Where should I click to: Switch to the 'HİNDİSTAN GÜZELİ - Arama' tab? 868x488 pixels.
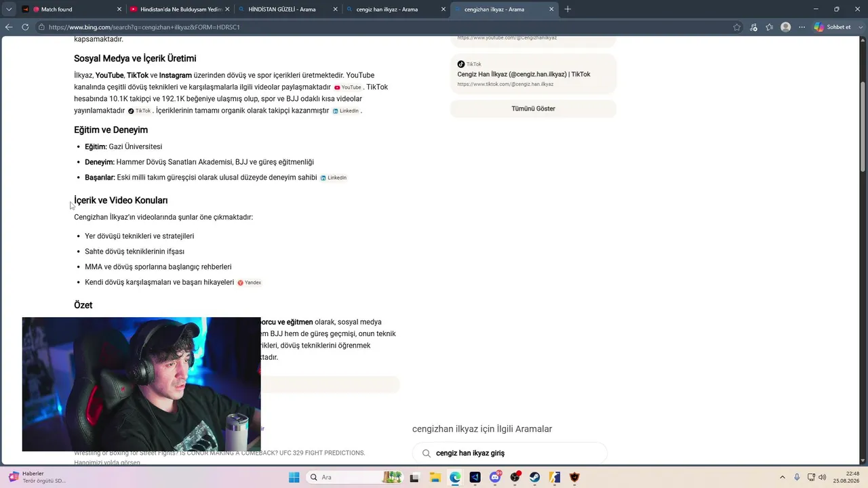tap(288, 9)
